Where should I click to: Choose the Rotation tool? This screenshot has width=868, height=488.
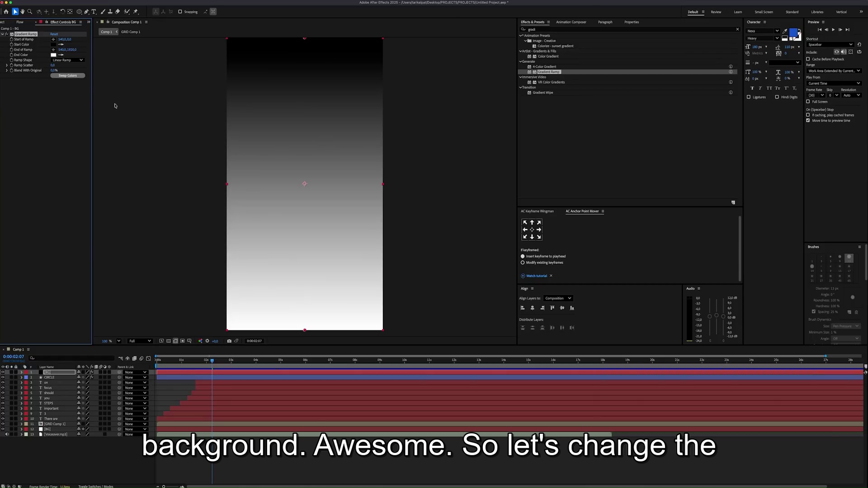(x=62, y=12)
